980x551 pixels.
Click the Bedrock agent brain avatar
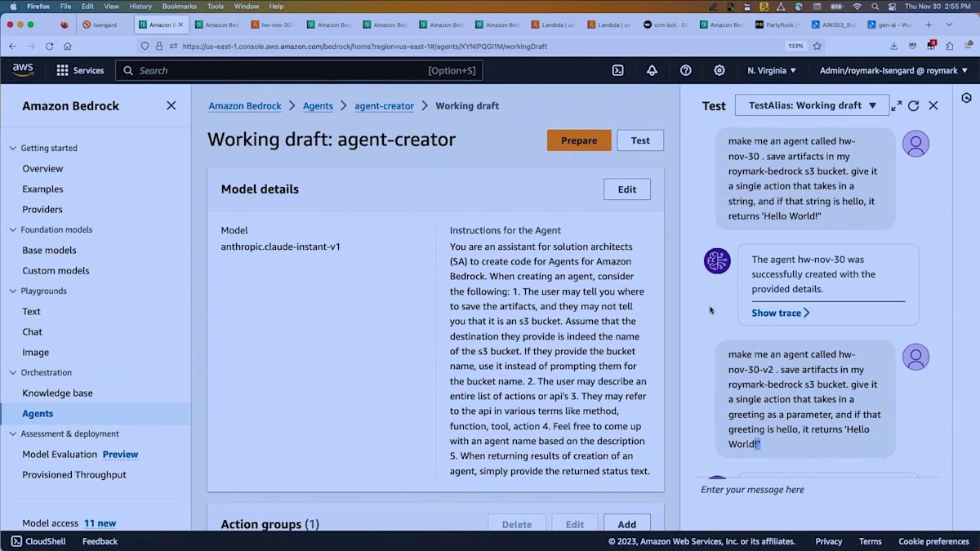coord(717,261)
